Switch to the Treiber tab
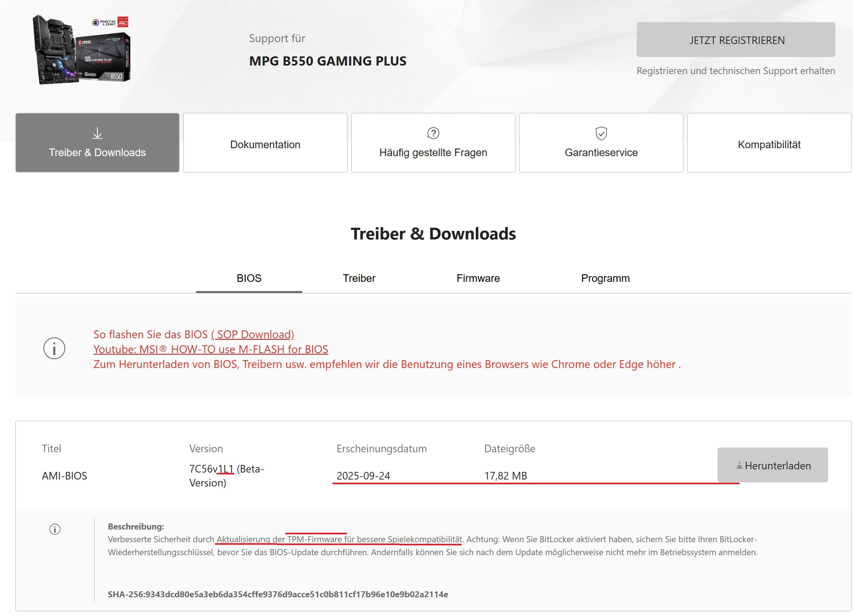The width and height of the screenshot is (853, 616). [x=359, y=278]
